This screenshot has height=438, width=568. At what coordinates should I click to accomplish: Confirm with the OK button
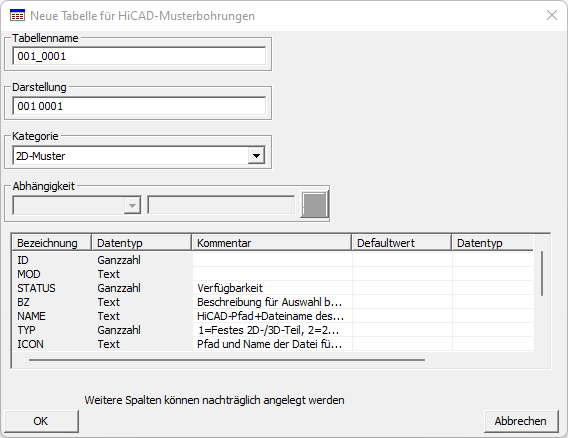(41, 421)
